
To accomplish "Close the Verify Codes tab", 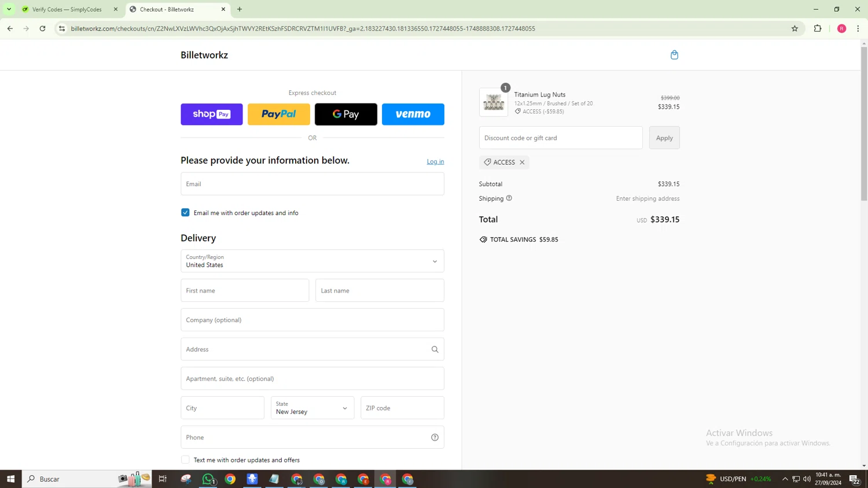I will 115,9.
